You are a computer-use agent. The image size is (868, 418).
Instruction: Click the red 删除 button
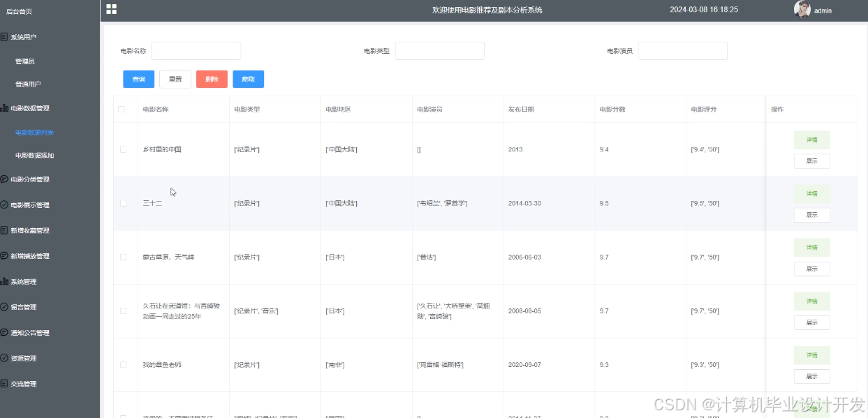[x=212, y=79]
